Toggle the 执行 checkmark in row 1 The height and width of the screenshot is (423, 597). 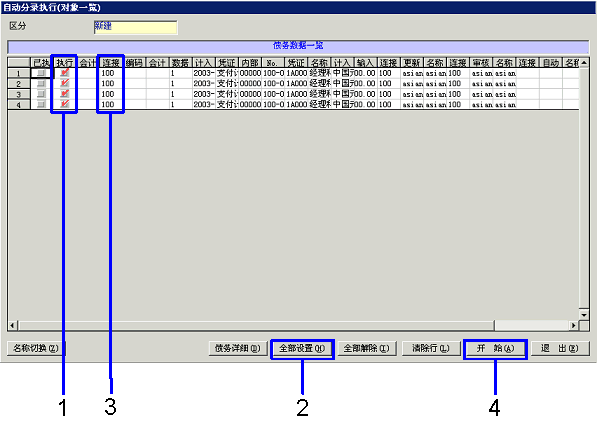click(x=64, y=73)
